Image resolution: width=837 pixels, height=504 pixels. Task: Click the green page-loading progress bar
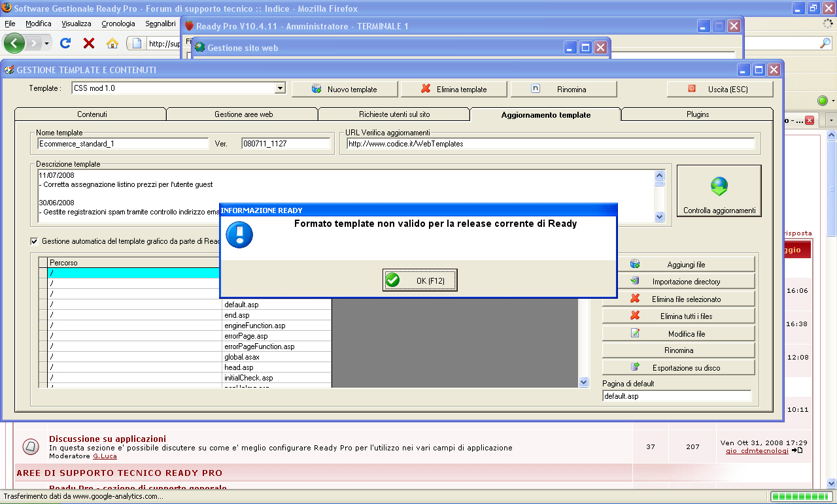(801, 497)
